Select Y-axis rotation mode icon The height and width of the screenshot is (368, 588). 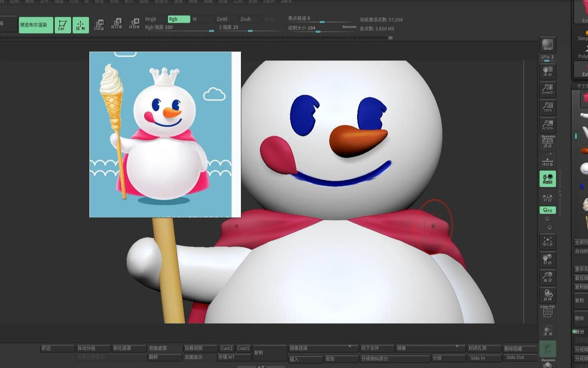[547, 219]
